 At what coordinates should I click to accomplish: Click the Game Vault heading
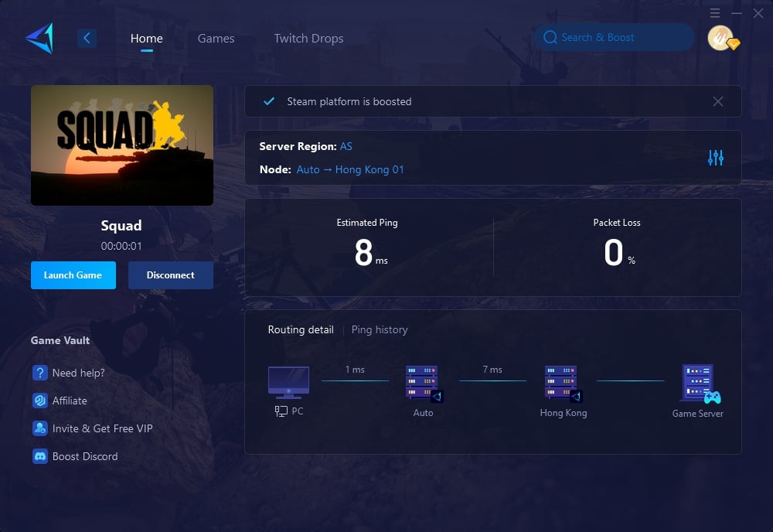[60, 340]
